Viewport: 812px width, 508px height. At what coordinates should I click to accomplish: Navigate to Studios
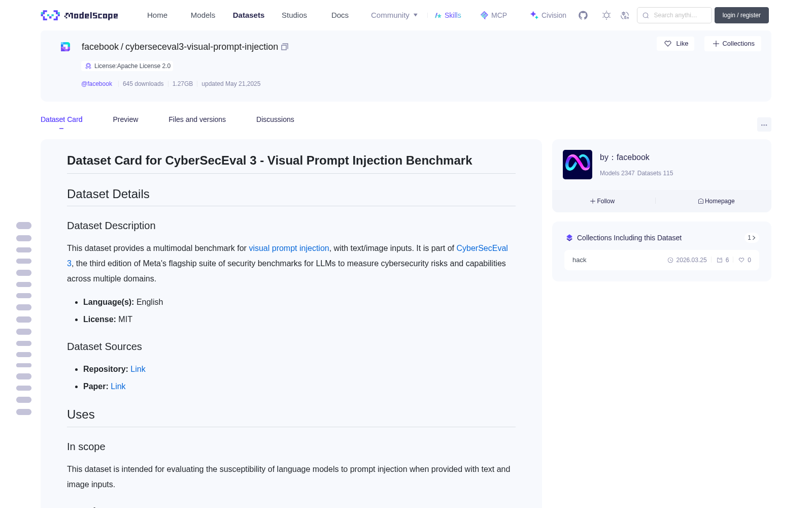pos(294,15)
